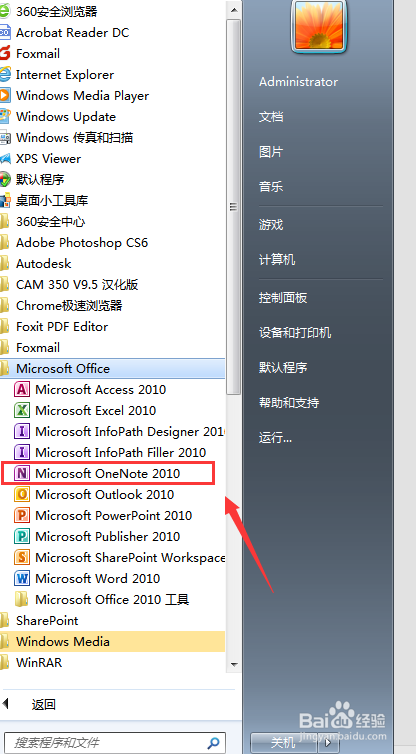Open SharePoint Workspace icon
The image size is (416, 754).
pyautogui.click(x=21, y=557)
